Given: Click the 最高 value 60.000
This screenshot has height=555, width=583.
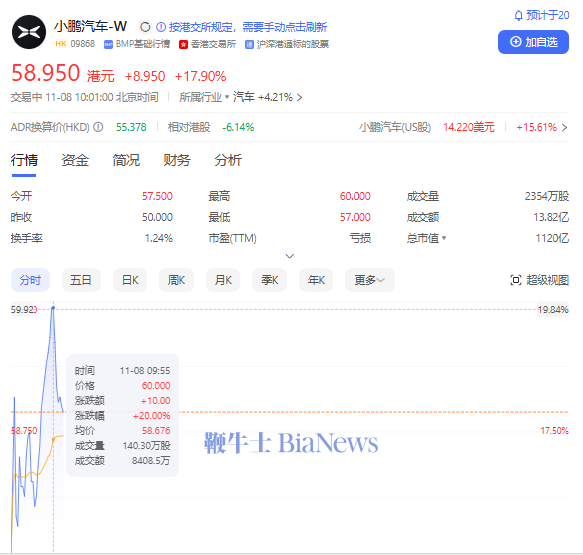Looking at the screenshot, I should 355,196.
